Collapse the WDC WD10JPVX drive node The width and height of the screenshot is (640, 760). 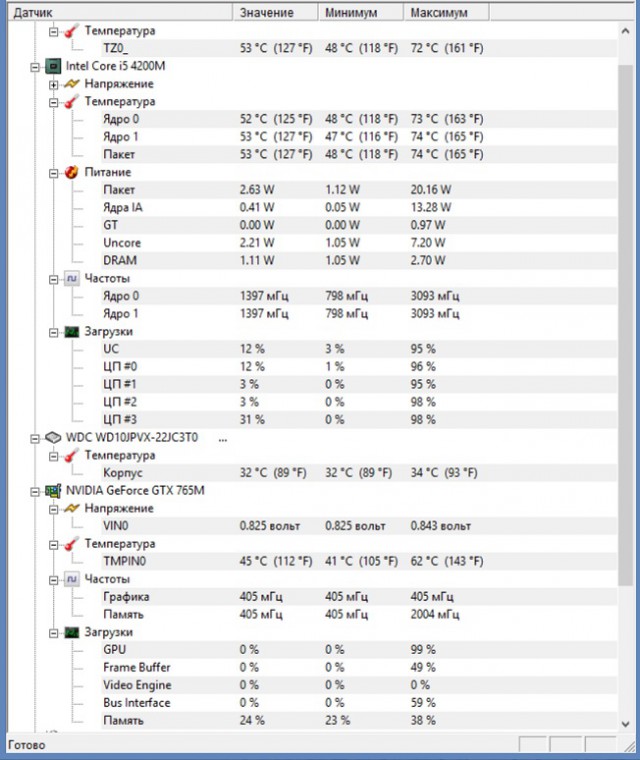coord(34,439)
